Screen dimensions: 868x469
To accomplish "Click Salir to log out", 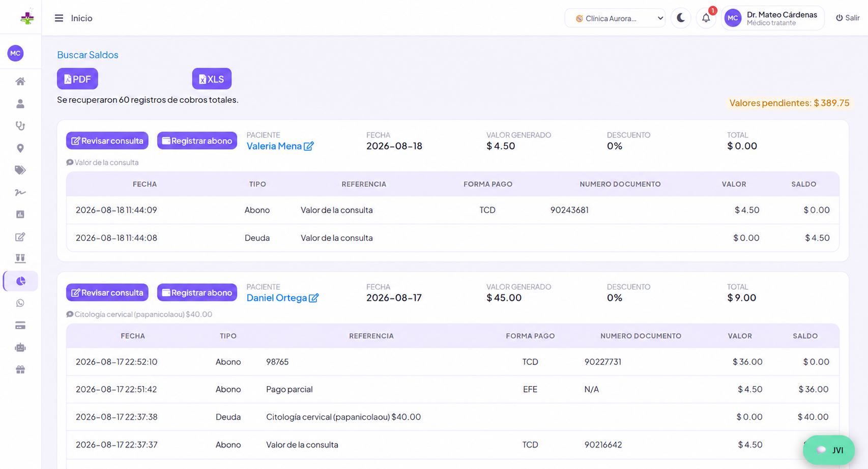I will click(848, 18).
